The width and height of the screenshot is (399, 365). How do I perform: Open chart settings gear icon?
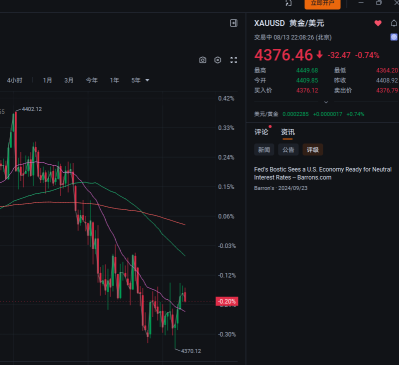(218, 60)
